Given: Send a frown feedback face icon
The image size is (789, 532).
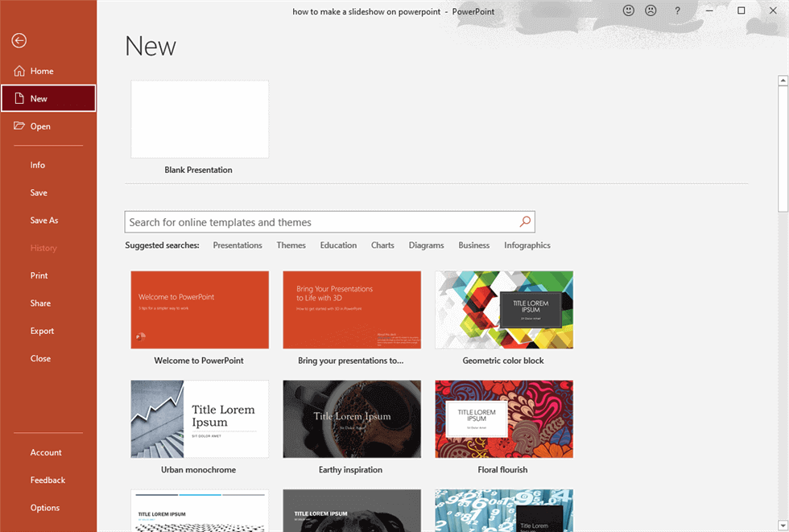Looking at the screenshot, I should (x=651, y=10).
